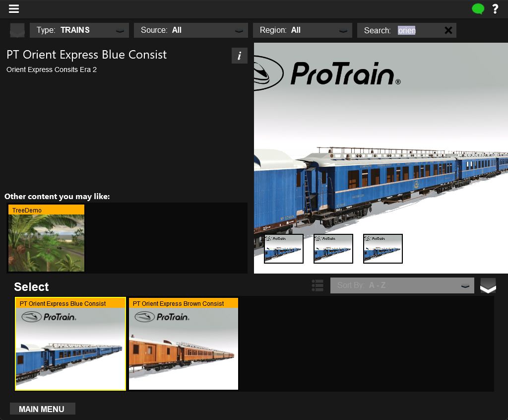Click the first small preview thumbnail
Image resolution: width=508 pixels, height=420 pixels.
[283, 248]
